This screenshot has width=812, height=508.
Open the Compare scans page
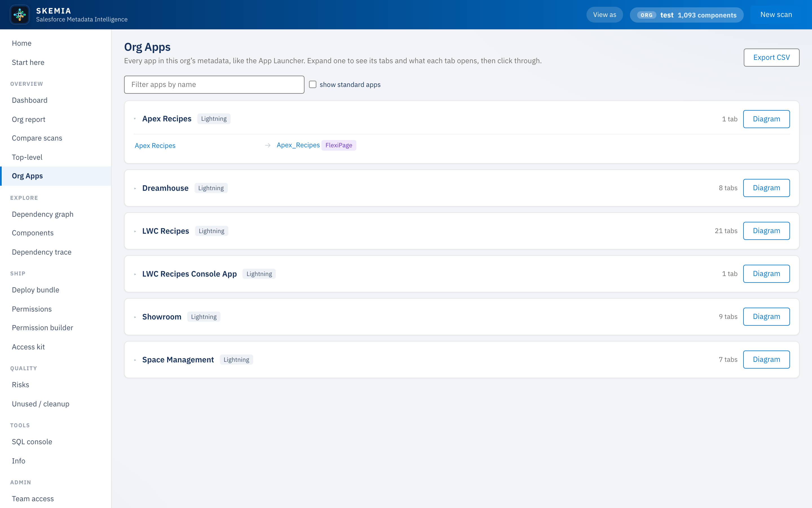(56, 138)
